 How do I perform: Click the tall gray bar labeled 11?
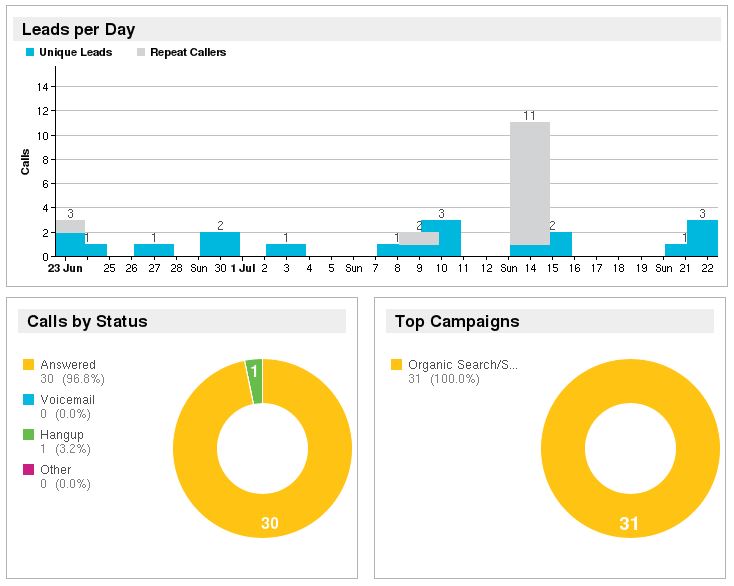tap(530, 183)
